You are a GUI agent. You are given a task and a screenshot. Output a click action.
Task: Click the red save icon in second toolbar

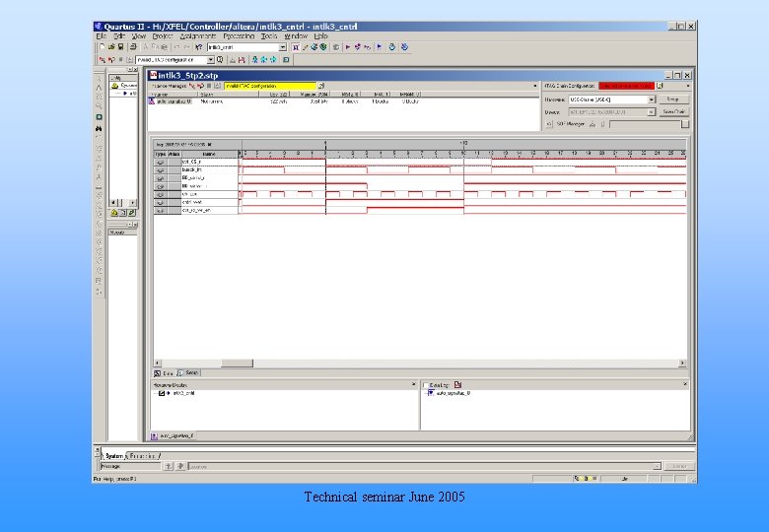(242, 60)
